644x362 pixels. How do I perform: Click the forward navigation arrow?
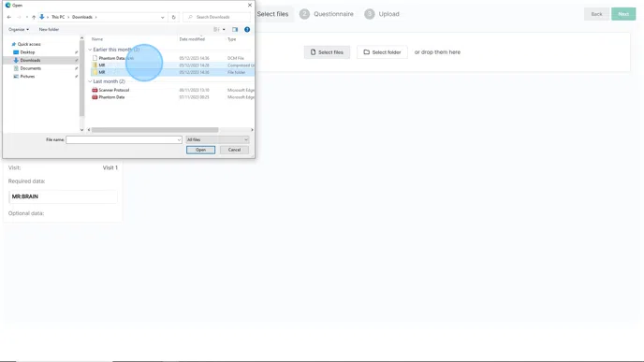(x=19, y=17)
